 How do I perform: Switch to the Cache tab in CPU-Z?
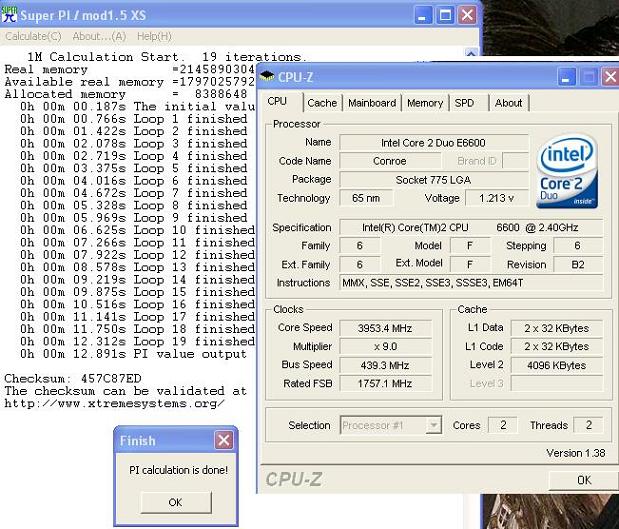click(322, 103)
